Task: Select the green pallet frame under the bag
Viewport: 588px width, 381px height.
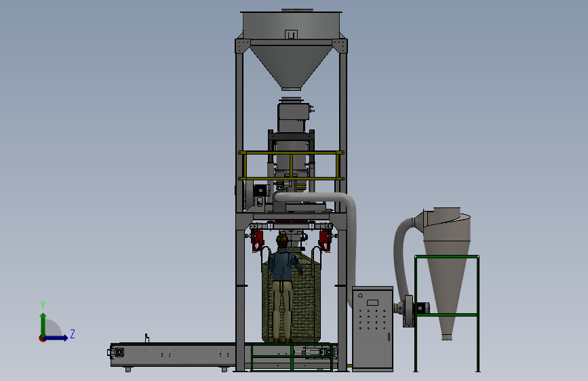Action: point(292,356)
